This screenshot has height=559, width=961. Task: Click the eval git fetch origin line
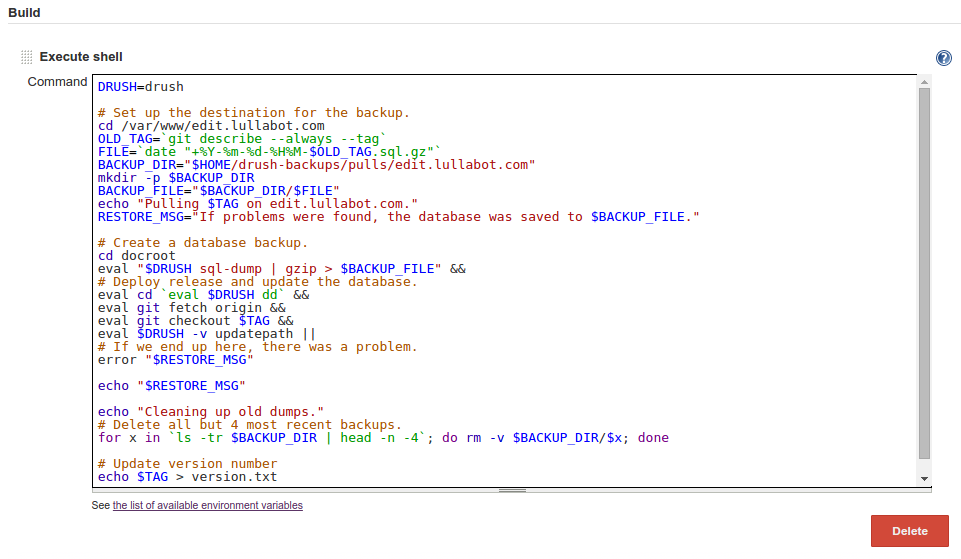(x=191, y=308)
